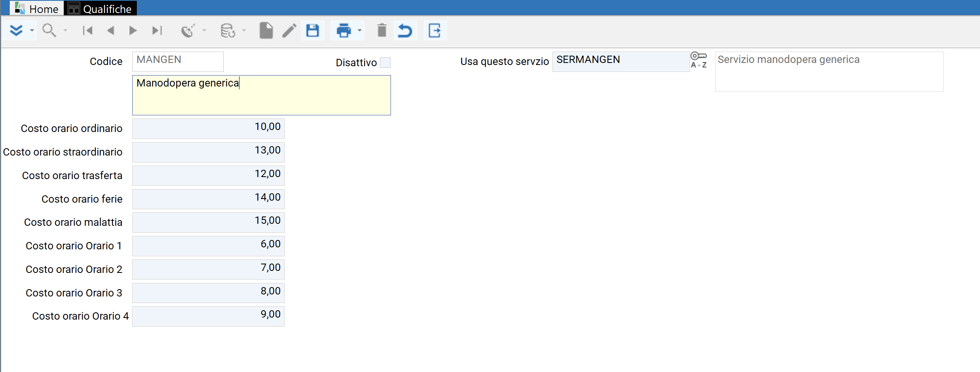The image size is (980, 372).
Task: Select Costo orario straordinario field 13,00
Action: click(208, 152)
